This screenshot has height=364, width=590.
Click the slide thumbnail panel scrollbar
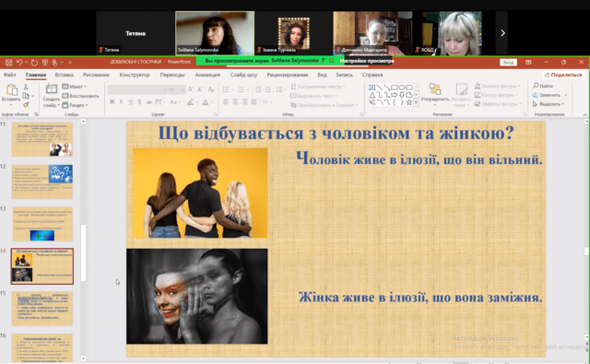click(x=83, y=252)
